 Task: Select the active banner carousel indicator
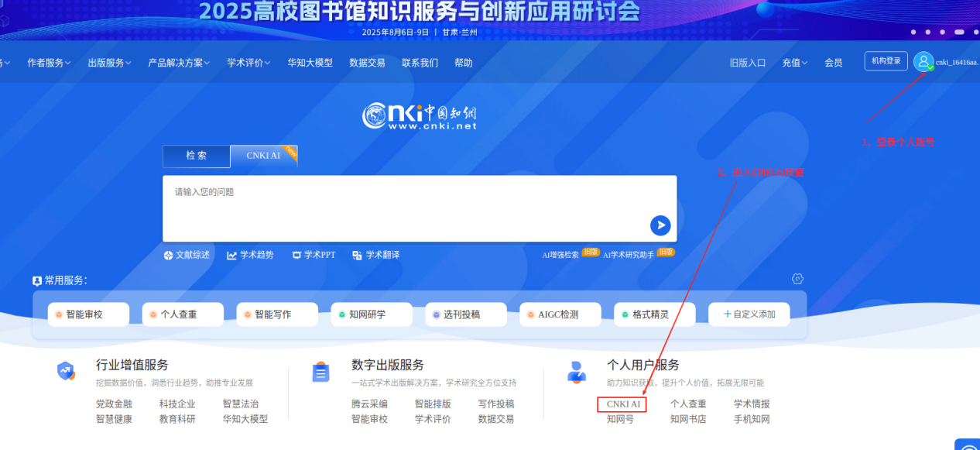pos(959,32)
